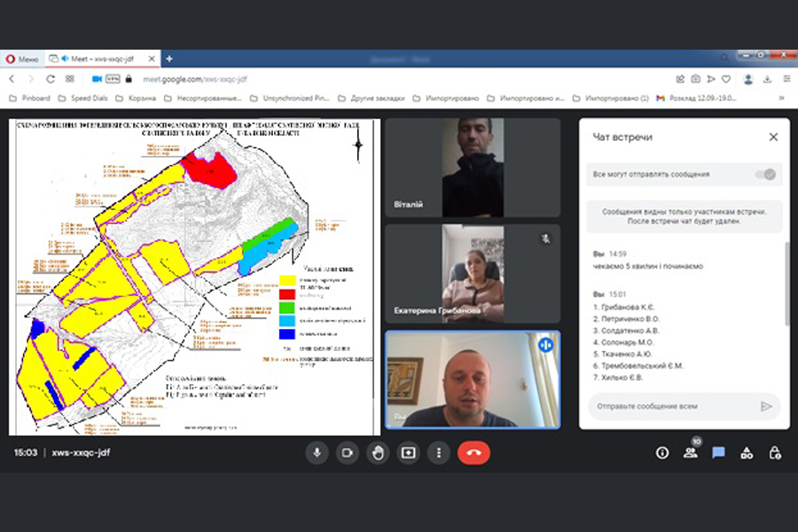Open tab search magnifier in title bar
The image size is (798, 532).
pos(724,58)
